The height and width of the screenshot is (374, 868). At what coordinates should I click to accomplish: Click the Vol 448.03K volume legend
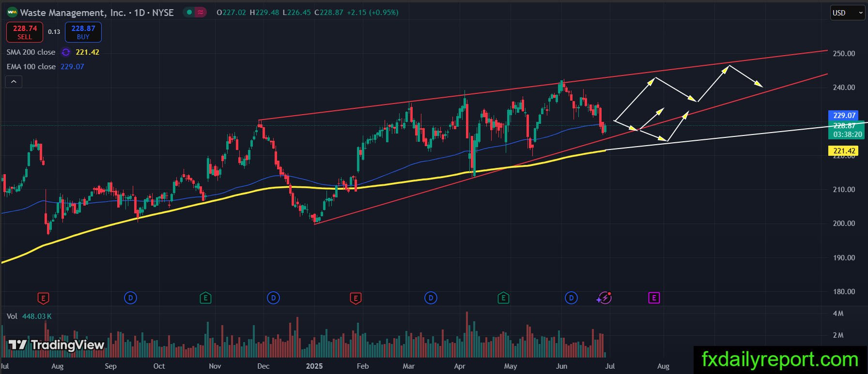point(29,316)
